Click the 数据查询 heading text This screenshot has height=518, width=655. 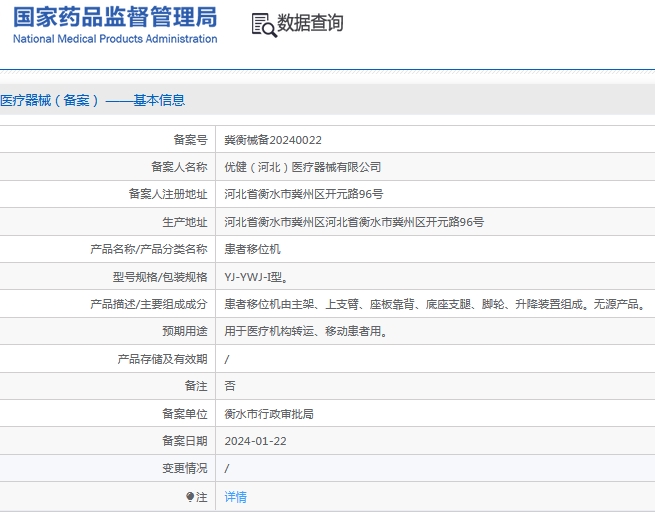310,23
